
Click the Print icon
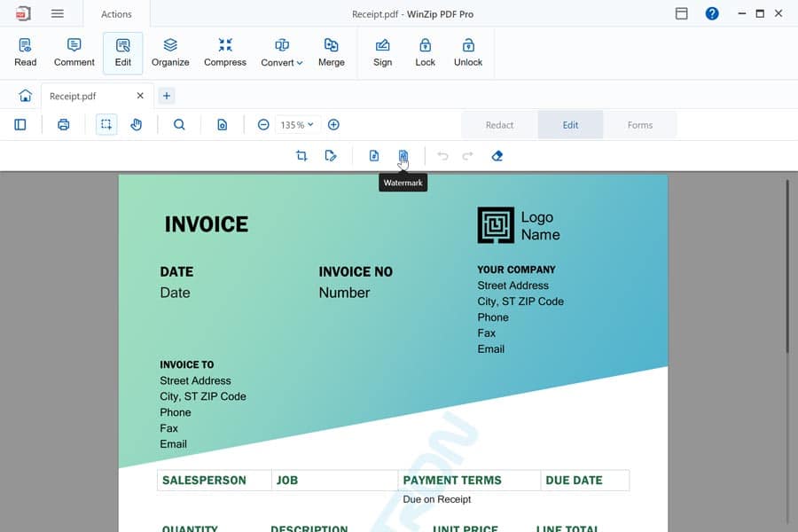[x=64, y=125]
